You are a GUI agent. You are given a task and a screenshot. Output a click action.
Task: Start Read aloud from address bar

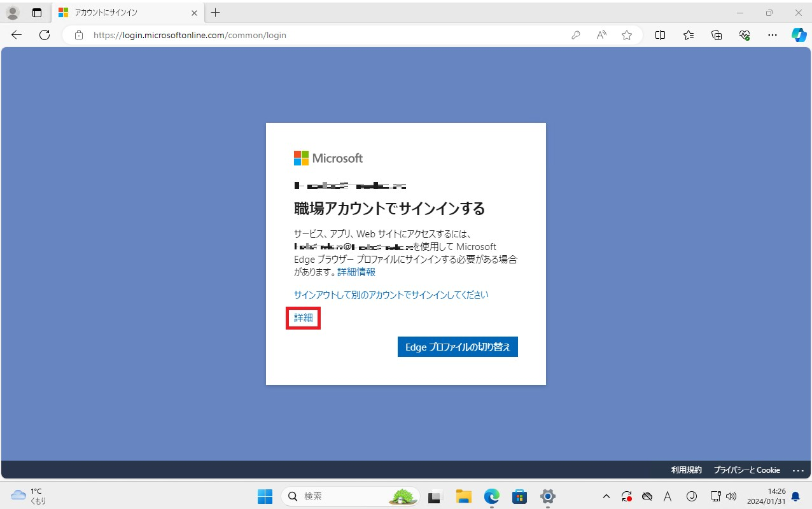(x=601, y=35)
